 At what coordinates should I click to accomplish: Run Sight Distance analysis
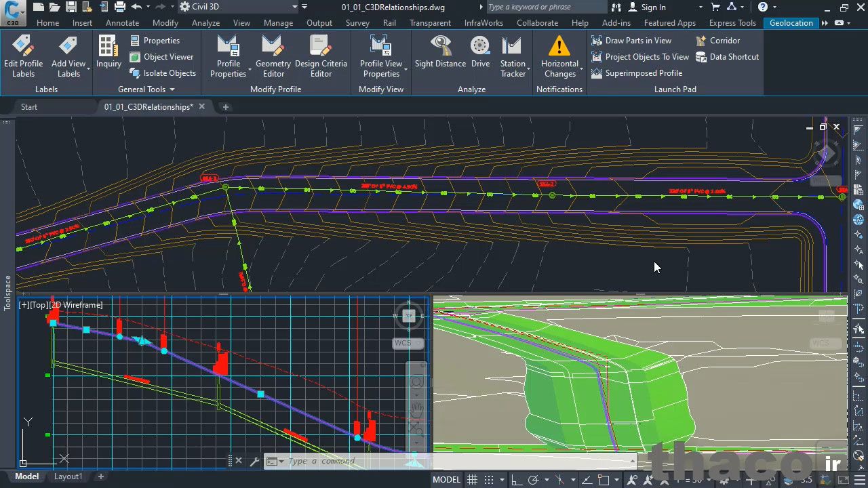440,52
